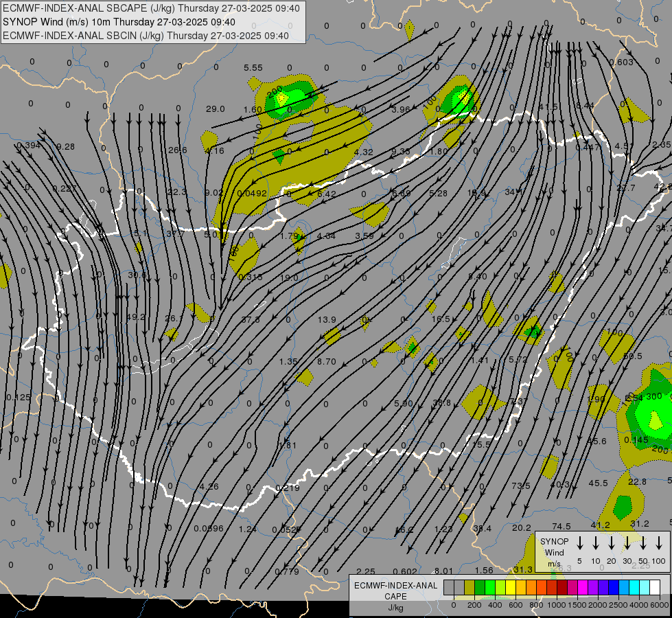Click the 0.0492 grid value on the map
The height and width of the screenshot is (618, 672).
pyautogui.click(x=252, y=194)
